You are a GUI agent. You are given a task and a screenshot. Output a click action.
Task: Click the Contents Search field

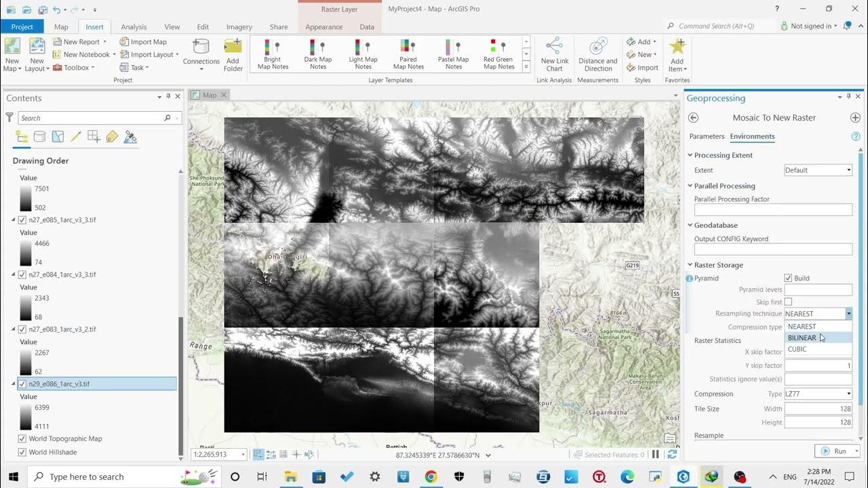(x=100, y=118)
